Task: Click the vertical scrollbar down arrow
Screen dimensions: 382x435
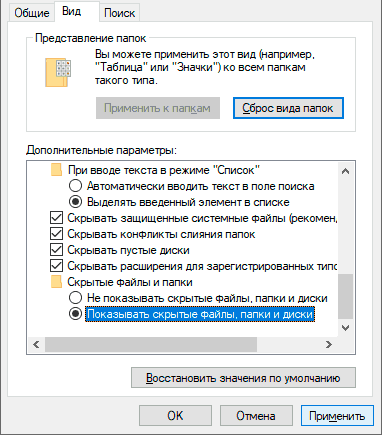Action: pos(346,328)
